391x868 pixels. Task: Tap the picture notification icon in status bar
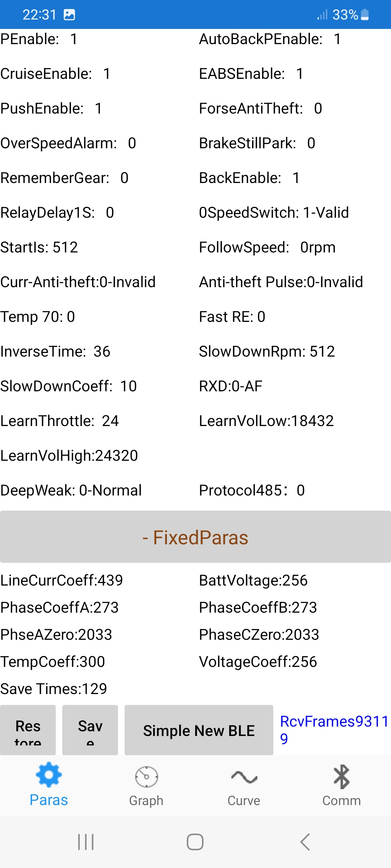point(69,15)
